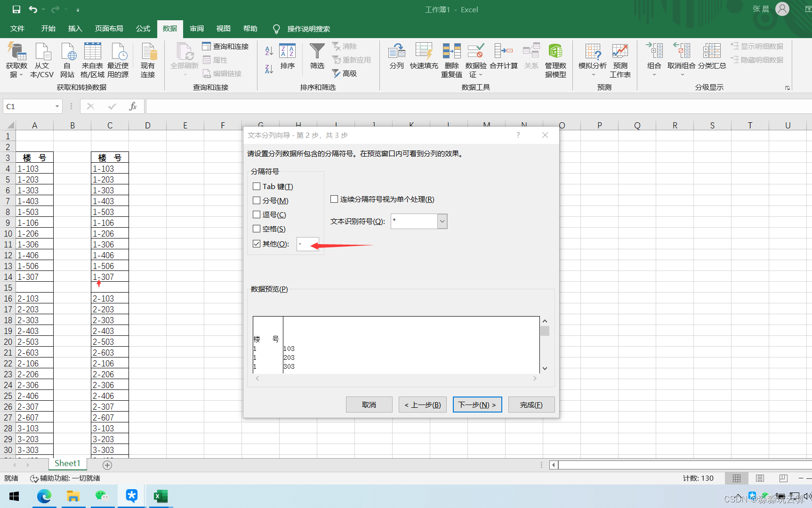Image resolution: width=812 pixels, height=508 pixels.
Task: Open Customize Quick Access Toolbar dropdown
Action: pos(78,10)
